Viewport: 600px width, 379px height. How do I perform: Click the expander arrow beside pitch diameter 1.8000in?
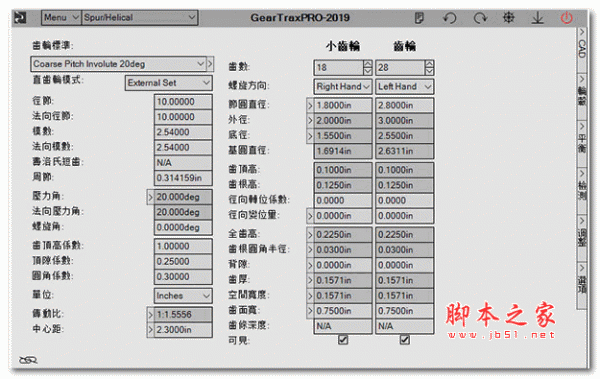click(310, 105)
